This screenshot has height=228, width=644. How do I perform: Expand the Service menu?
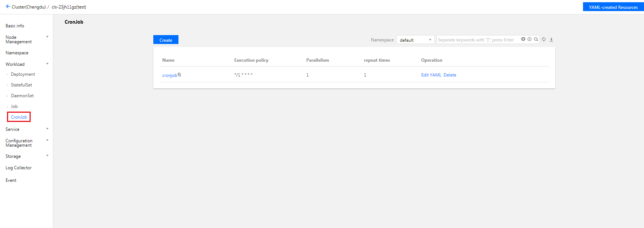coord(47,129)
